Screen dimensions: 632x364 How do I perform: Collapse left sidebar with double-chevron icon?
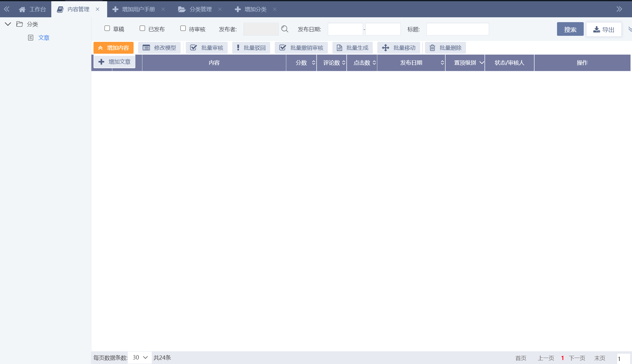pyautogui.click(x=7, y=9)
